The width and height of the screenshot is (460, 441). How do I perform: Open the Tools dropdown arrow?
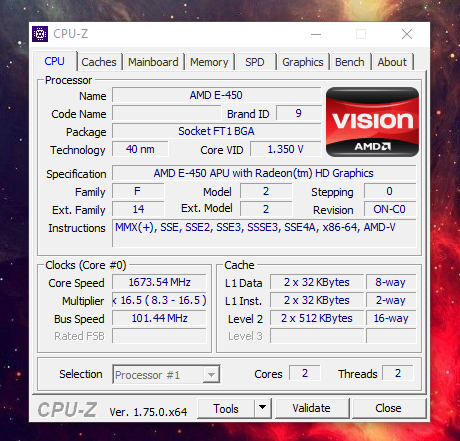tap(263, 408)
